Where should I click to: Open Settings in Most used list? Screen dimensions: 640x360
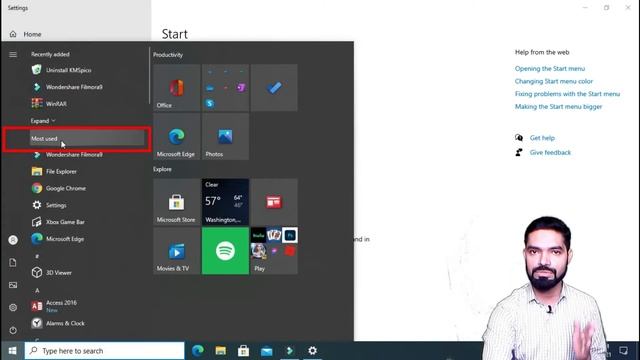pyautogui.click(x=87, y=205)
